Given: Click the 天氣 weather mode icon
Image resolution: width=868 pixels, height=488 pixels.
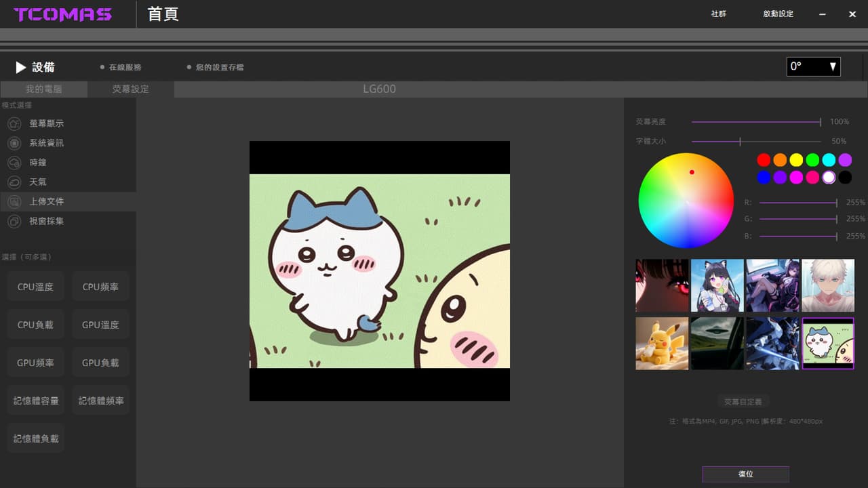Looking at the screenshot, I should [14, 182].
